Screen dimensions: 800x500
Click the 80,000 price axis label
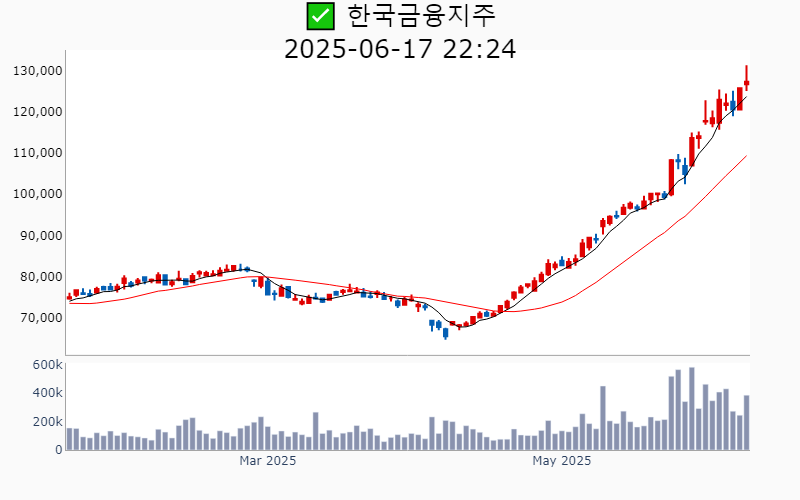coord(41,277)
